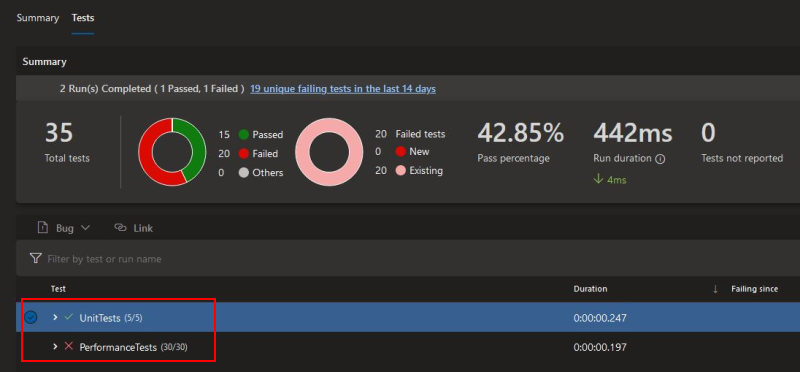Click the green checkmark beside UnitTests
The width and height of the screenshot is (800, 372).
69,317
